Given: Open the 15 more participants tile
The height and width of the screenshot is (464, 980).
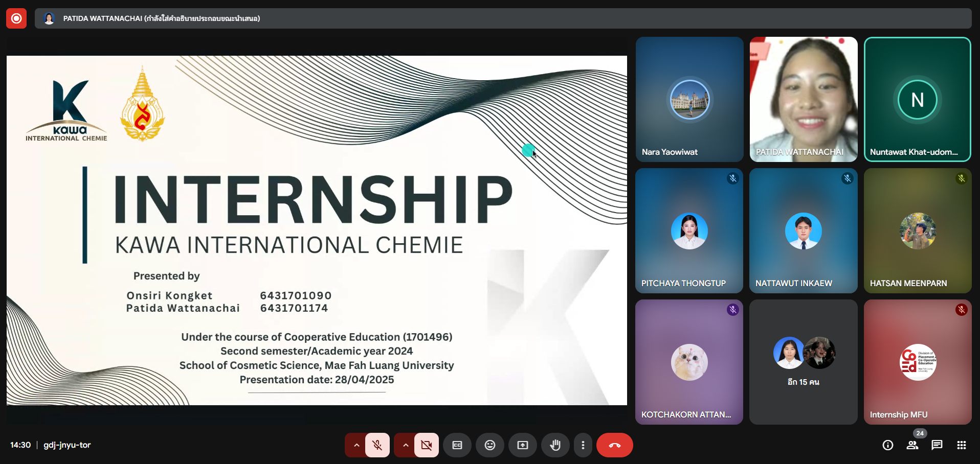Looking at the screenshot, I should click(x=804, y=362).
